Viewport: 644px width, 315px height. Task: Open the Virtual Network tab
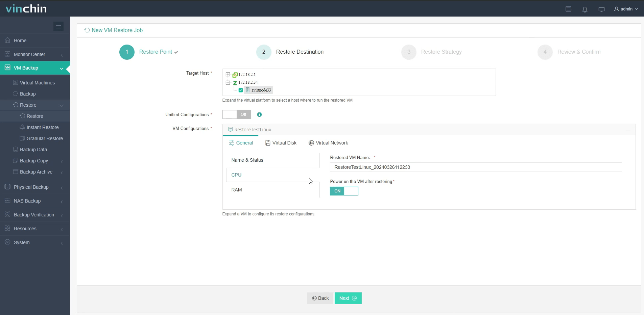(332, 143)
